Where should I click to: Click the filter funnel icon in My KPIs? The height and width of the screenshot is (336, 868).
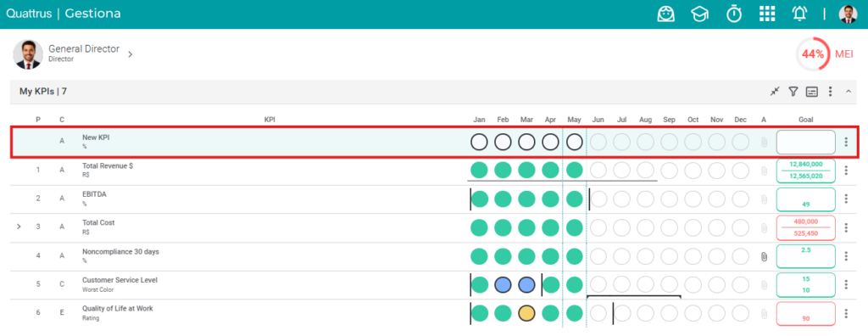pos(793,92)
